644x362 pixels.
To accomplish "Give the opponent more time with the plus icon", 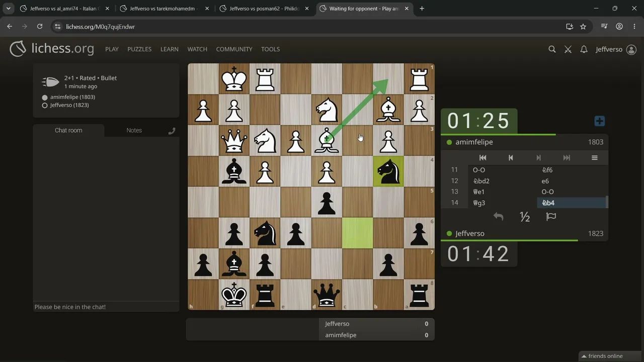I will pyautogui.click(x=599, y=121).
